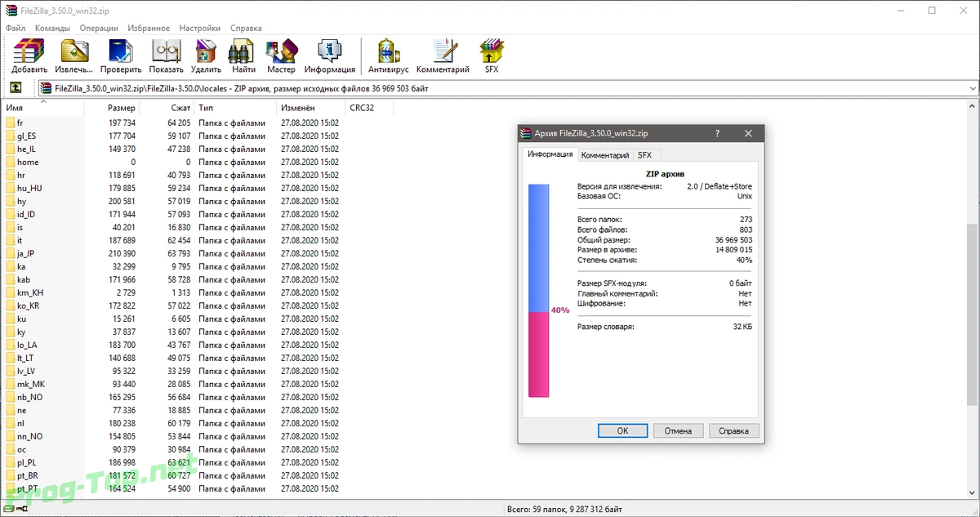Select the kab folder row
This screenshot has height=517, width=980.
point(172,279)
